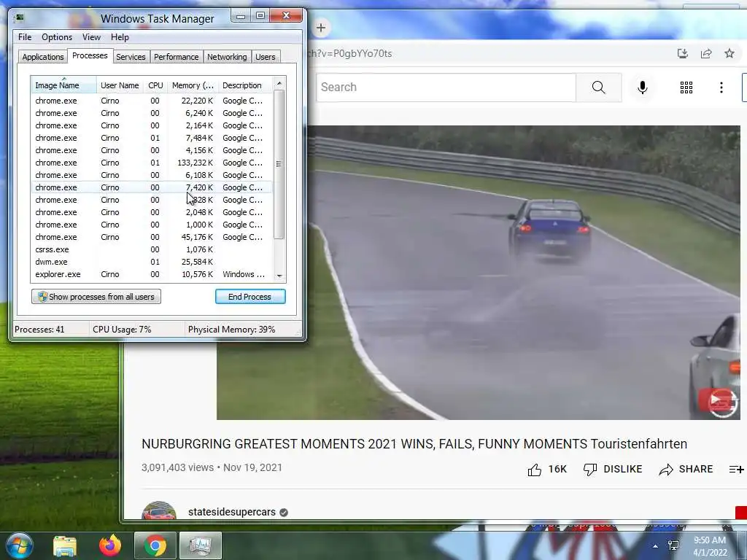This screenshot has height=560, width=747.
Task: Sort by the User Name column header
Action: tap(120, 85)
